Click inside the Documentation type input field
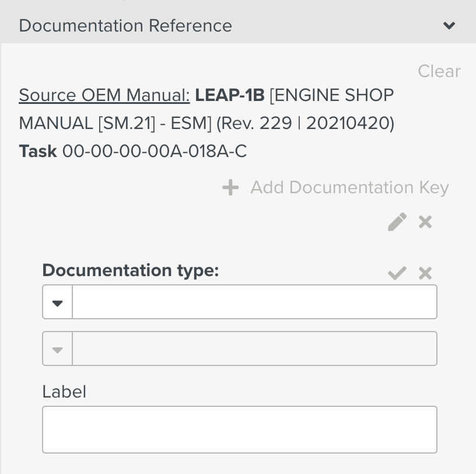This screenshot has height=474, width=476. [x=254, y=302]
